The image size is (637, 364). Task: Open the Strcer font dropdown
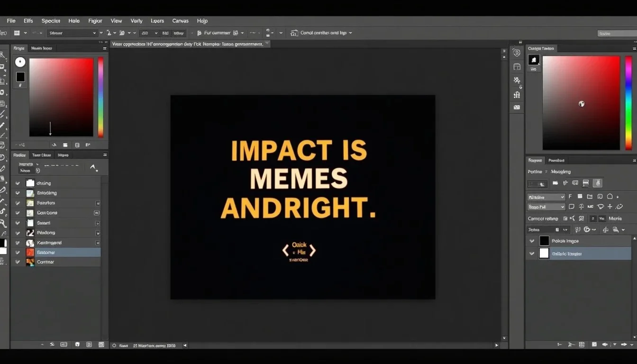coord(73,33)
